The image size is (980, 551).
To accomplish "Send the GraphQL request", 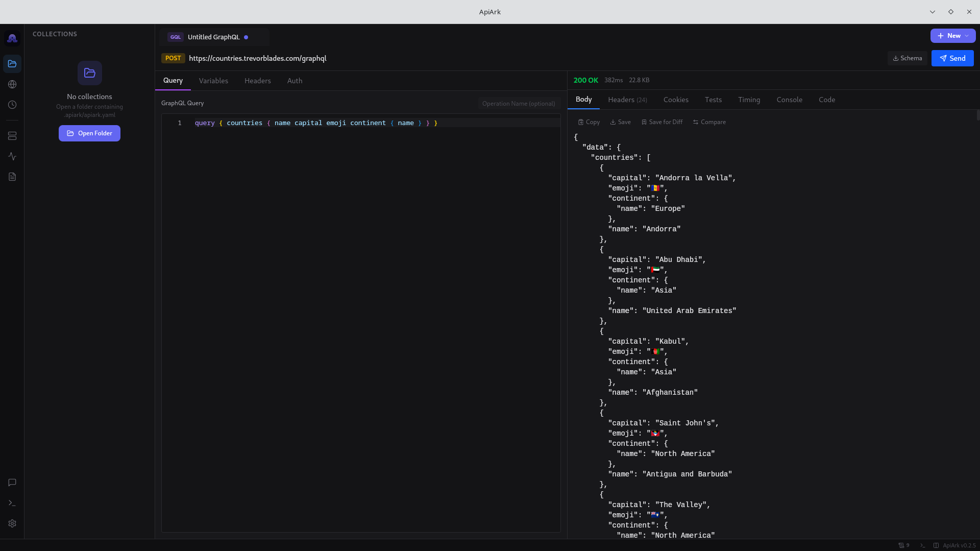I will click(952, 58).
